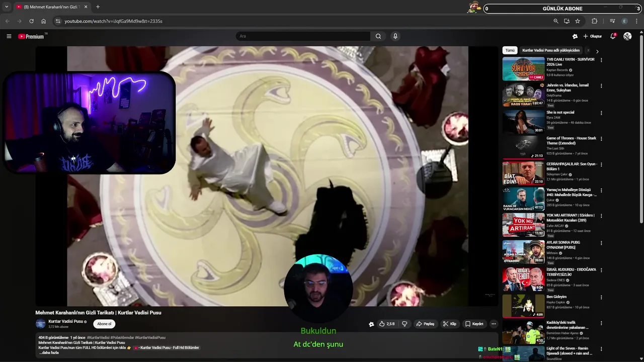Click the install app icon in address bar
This screenshot has width=644, height=362.
coord(567,21)
